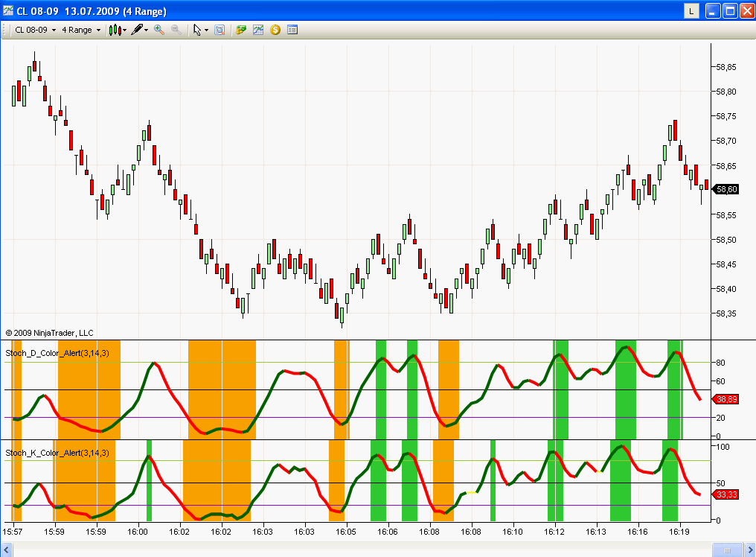Screen dimensions: 756x557
Task: Click the 58,60 current price marker
Action: [725, 189]
